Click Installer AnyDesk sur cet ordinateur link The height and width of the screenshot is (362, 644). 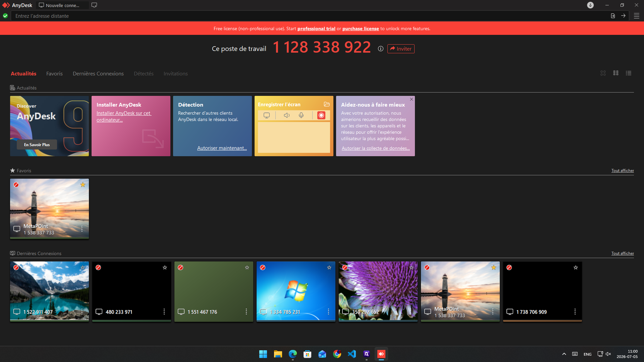click(x=124, y=116)
